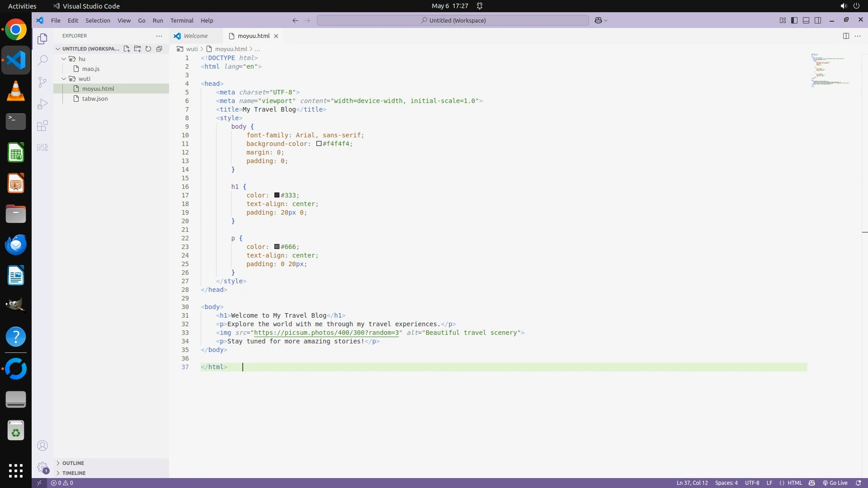
Task: Split the editor to the right
Action: pyautogui.click(x=846, y=36)
